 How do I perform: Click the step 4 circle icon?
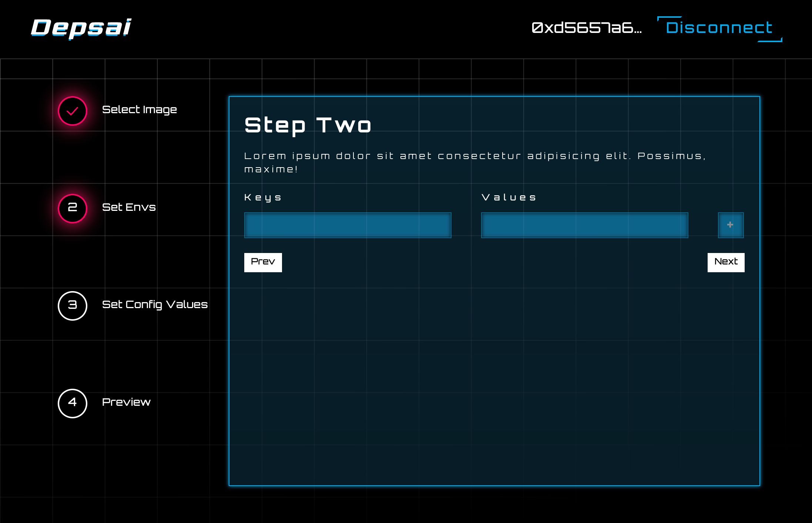pos(73,403)
